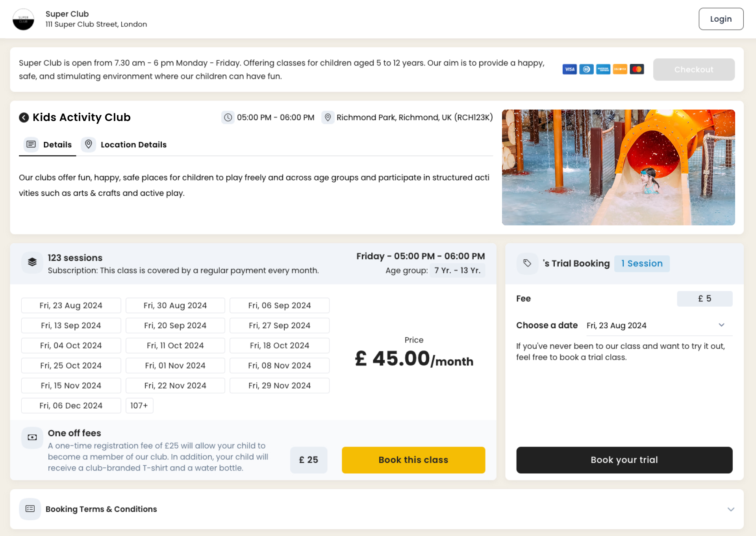Click the price tag icon beside Trial Booking
The height and width of the screenshot is (536, 756).
point(527,263)
